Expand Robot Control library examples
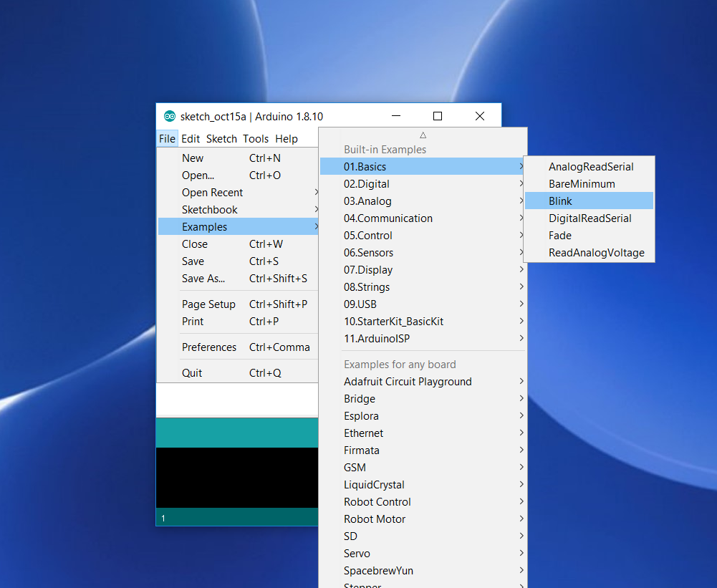Viewport: 717px width, 588px height. pyautogui.click(x=423, y=502)
